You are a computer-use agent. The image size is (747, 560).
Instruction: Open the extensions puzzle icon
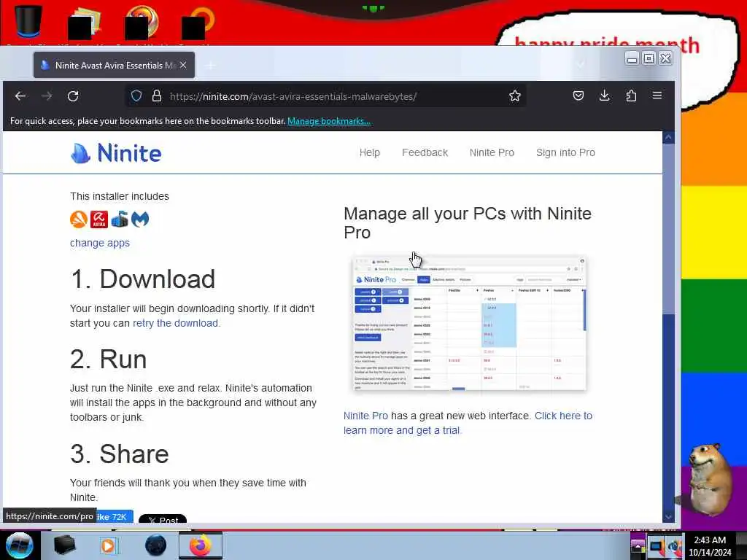[631, 96]
